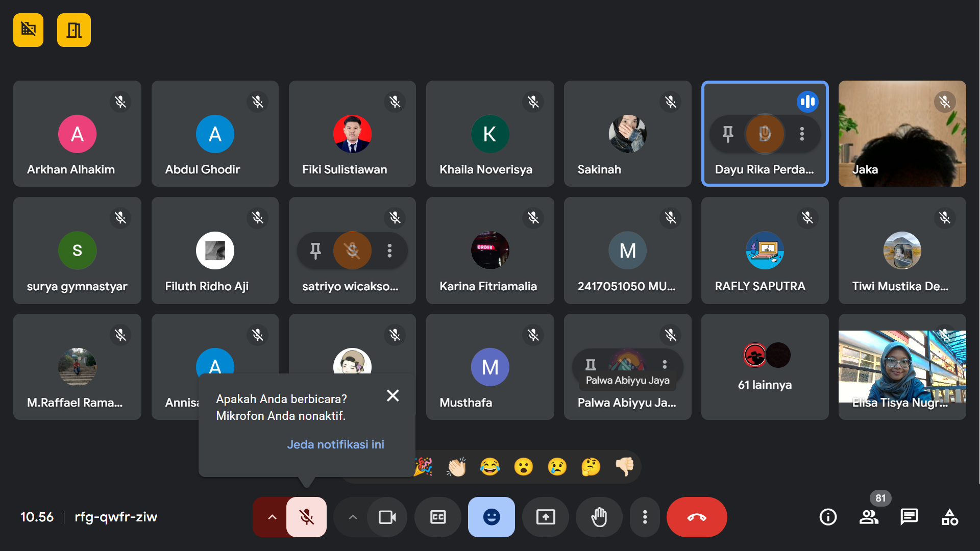Close the microphone notification popup

393,395
